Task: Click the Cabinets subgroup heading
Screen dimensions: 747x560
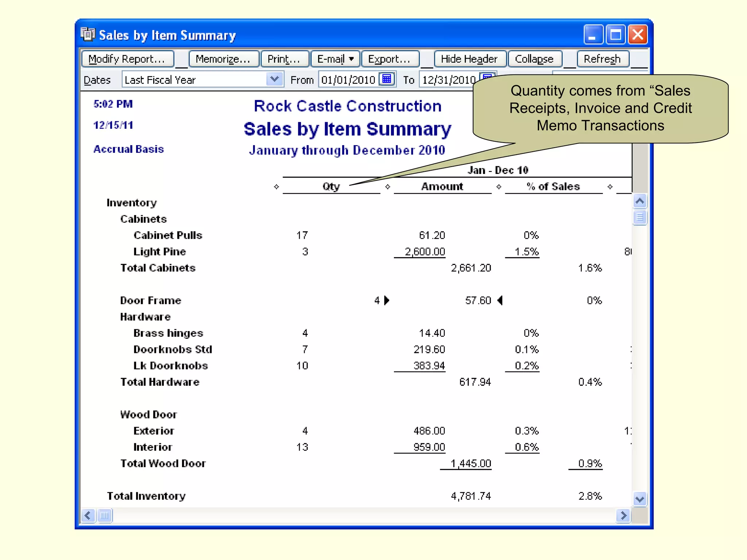Action: (143, 219)
